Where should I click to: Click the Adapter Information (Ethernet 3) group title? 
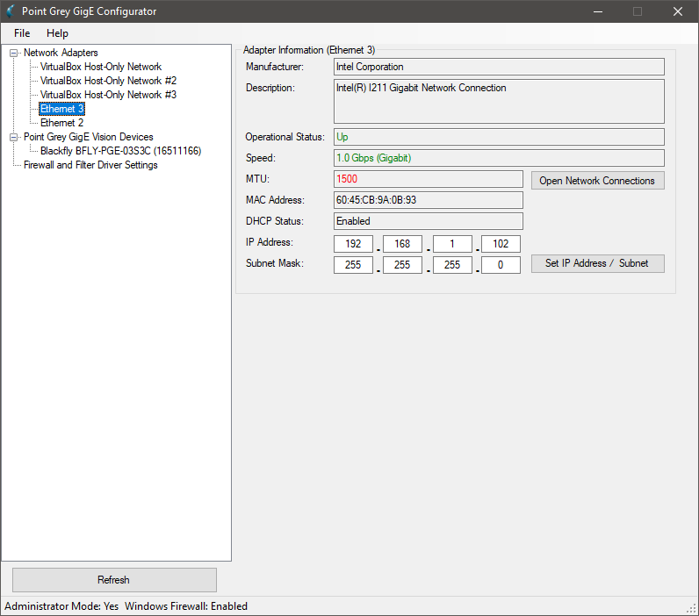(309, 50)
